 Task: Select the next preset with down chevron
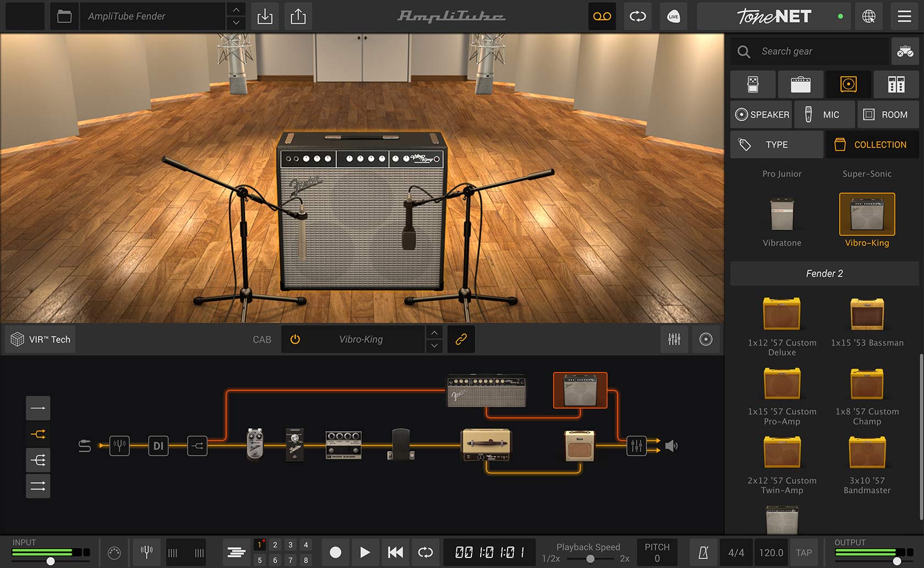click(236, 23)
